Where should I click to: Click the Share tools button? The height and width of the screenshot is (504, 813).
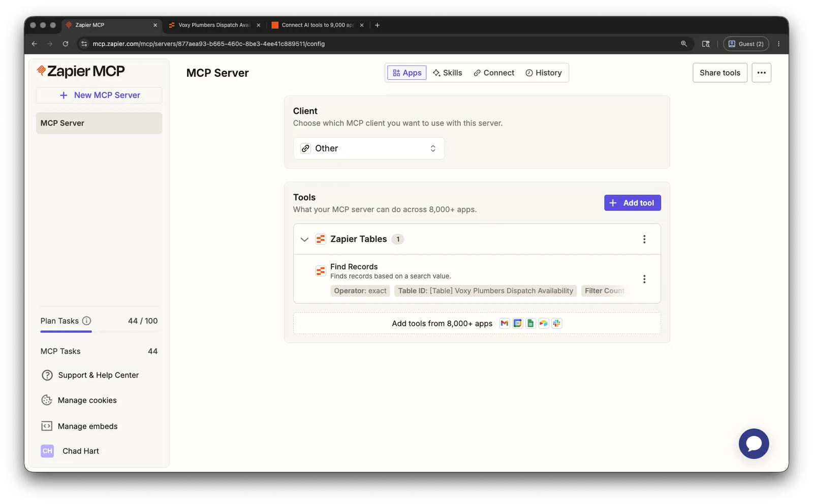720,73
